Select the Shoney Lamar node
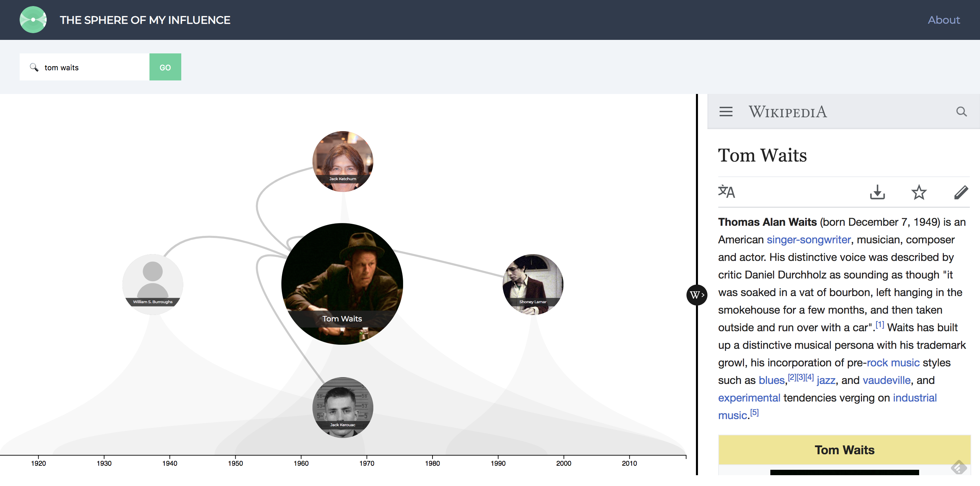The width and height of the screenshot is (980, 486). [x=533, y=284]
